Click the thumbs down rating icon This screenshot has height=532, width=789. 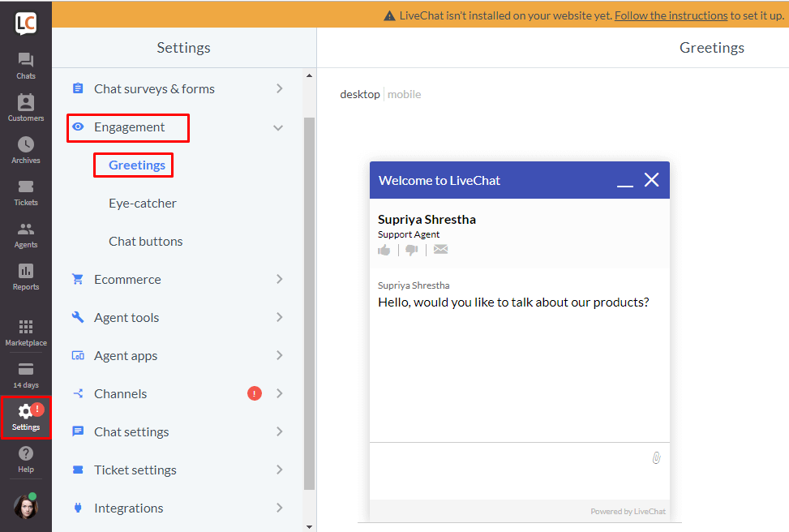[x=412, y=250]
